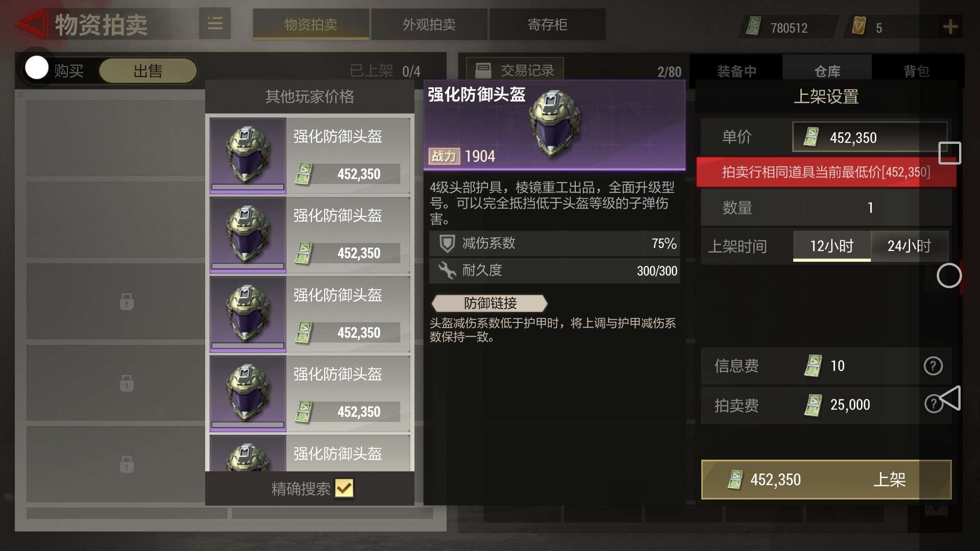Viewport: 980px width, 551px height.
Task: Open the 寄存柜 tab
Action: (547, 24)
